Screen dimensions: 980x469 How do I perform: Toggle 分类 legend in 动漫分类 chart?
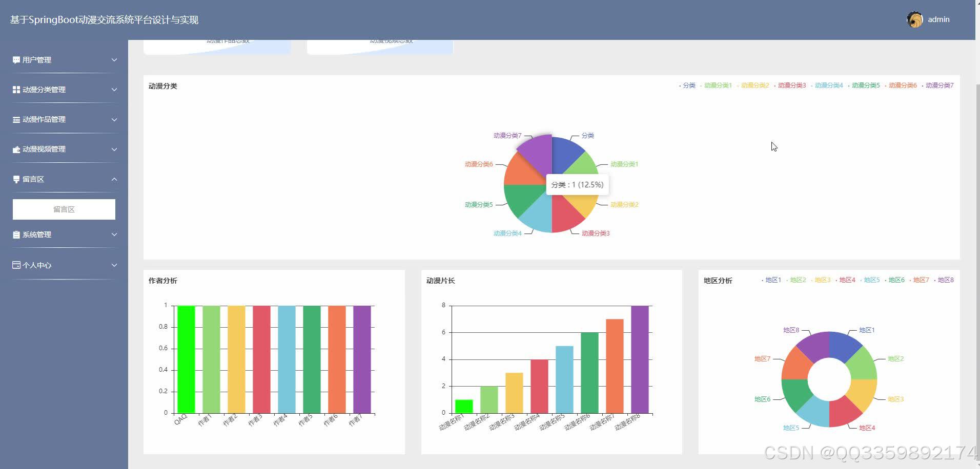pyautogui.click(x=687, y=86)
